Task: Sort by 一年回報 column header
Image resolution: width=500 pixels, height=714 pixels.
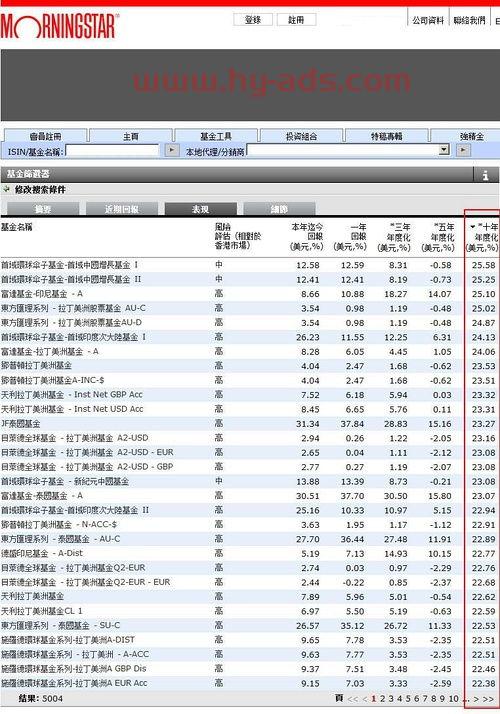Action: tap(350, 237)
